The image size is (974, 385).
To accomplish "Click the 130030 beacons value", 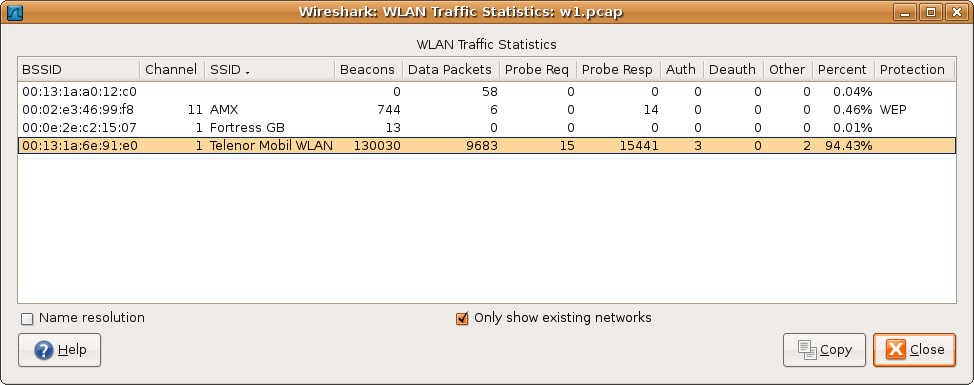I will pos(377,146).
